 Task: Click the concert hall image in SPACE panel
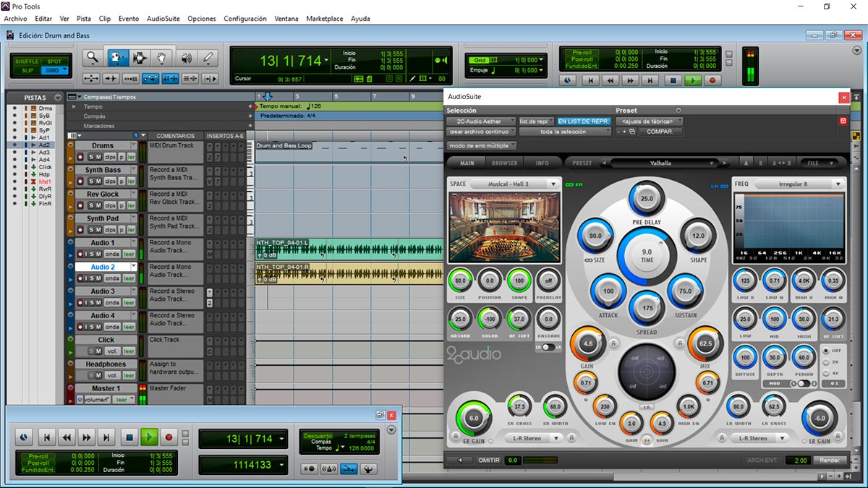(504, 227)
